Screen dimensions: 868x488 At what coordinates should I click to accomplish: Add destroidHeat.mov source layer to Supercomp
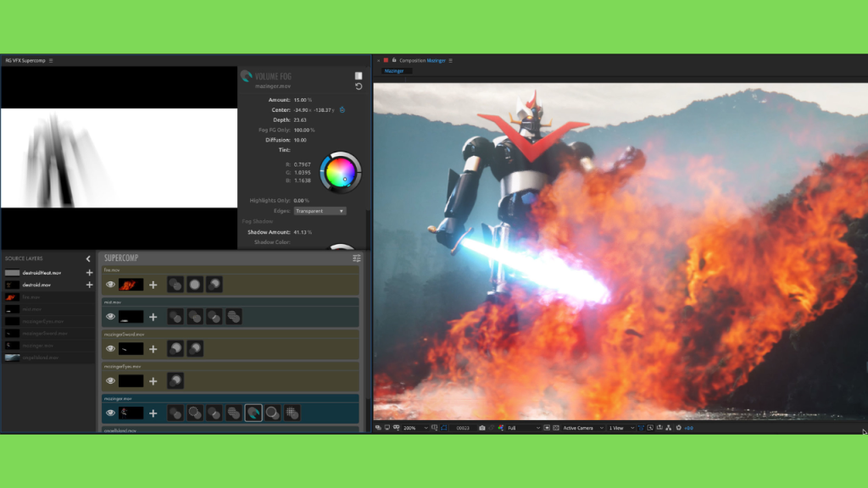(x=89, y=273)
